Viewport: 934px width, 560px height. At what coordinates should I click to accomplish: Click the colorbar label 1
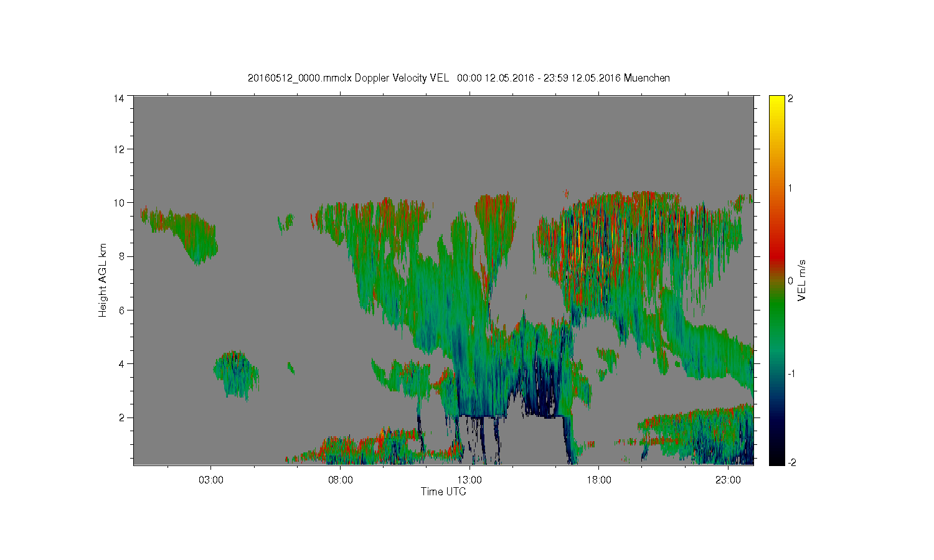[x=791, y=189]
